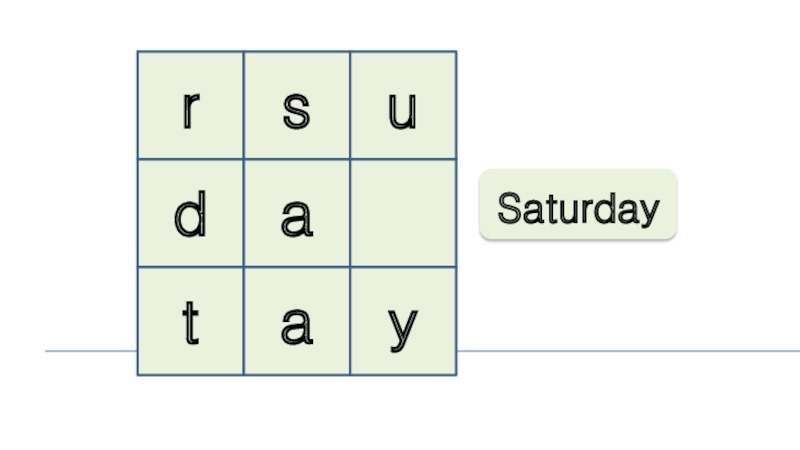
Task: Select the letter s tile
Action: tap(297, 106)
